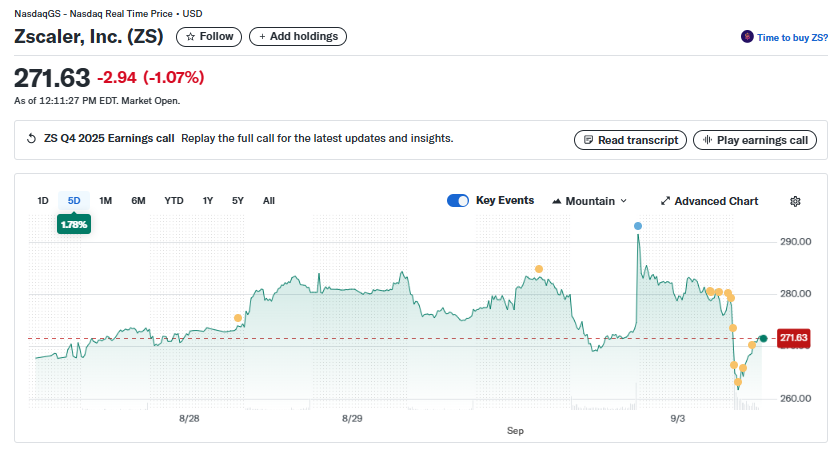Click the green current price endpoint dot
Screen dimensions: 834x452
click(x=763, y=339)
